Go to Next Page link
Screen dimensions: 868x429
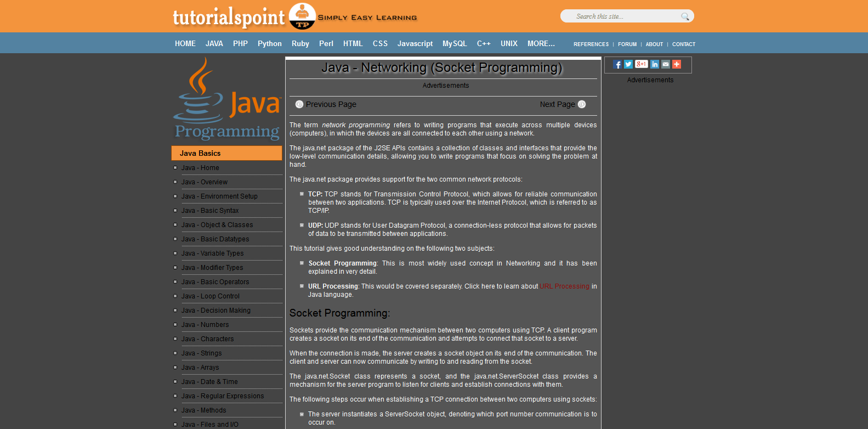pyautogui.click(x=558, y=104)
